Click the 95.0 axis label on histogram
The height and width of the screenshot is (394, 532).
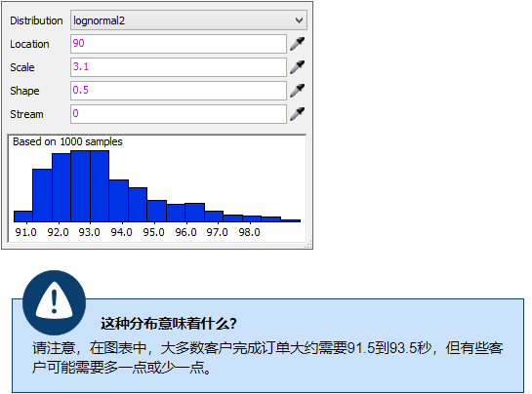(153, 233)
